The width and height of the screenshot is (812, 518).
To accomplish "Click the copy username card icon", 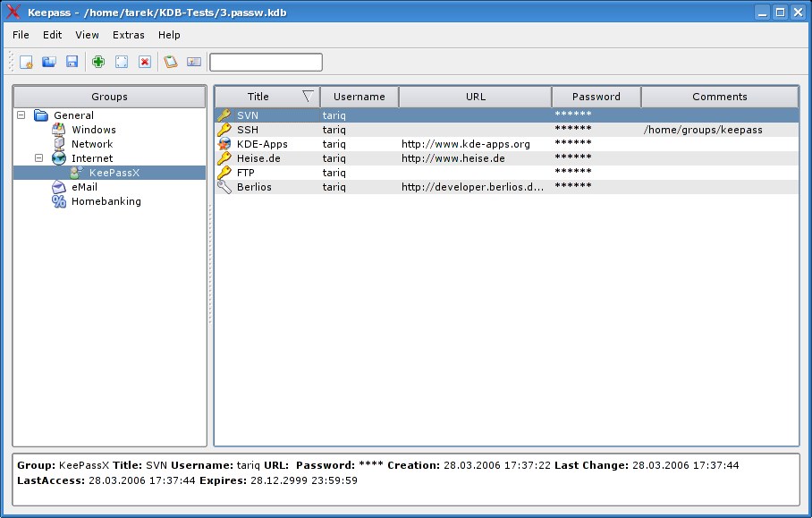I will (194, 62).
